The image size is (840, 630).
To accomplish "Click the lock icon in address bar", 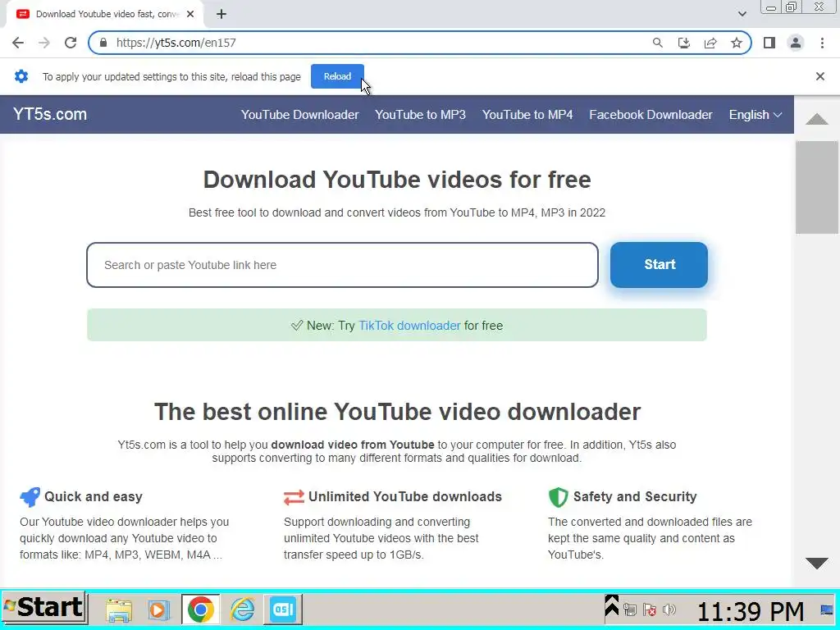I will click(x=103, y=43).
